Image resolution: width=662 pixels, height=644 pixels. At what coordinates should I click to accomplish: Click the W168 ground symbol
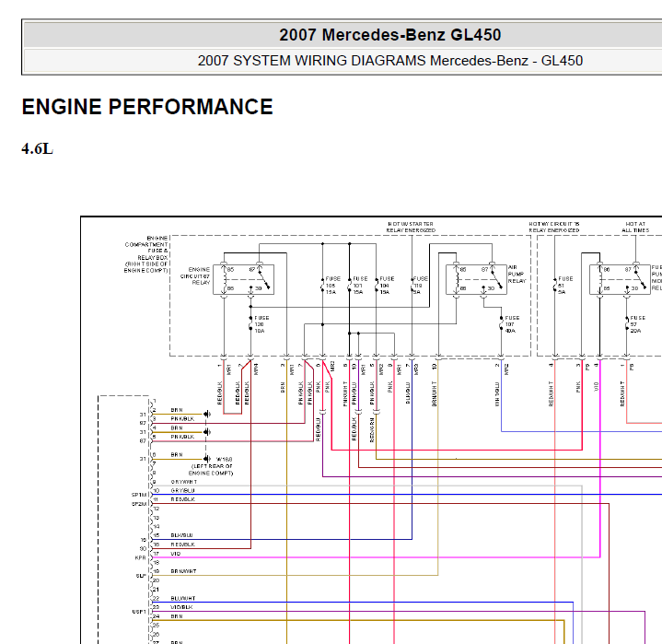[x=207, y=459]
